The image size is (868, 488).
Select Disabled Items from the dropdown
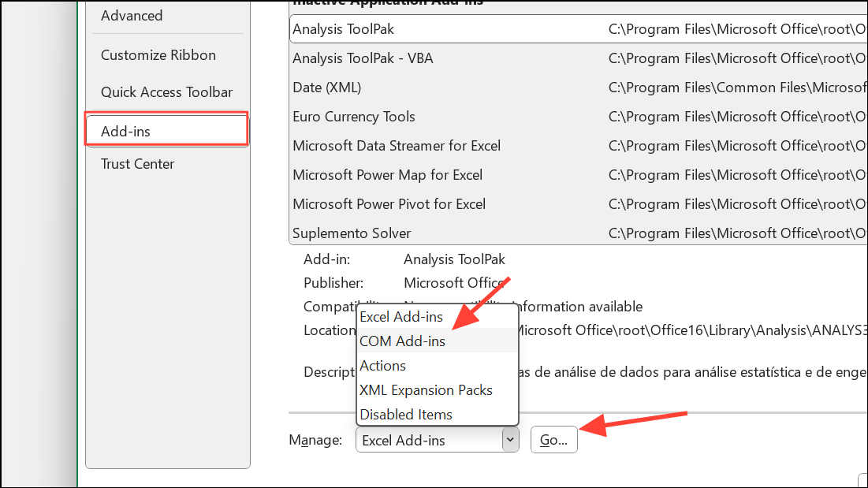(x=405, y=414)
